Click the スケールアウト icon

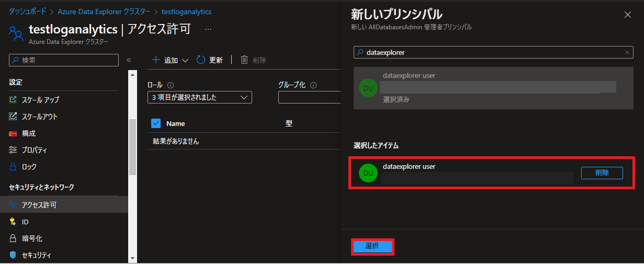tap(13, 116)
